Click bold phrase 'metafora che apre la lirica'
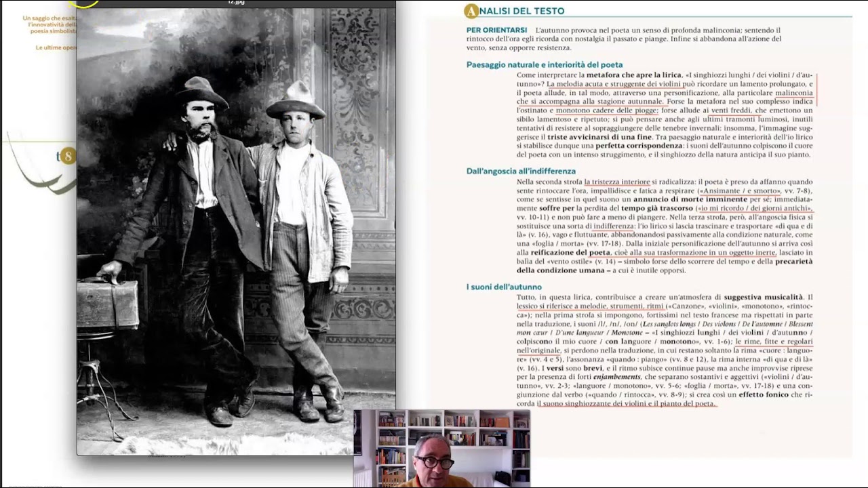Viewport: 868px width, 488px height. 634,75
